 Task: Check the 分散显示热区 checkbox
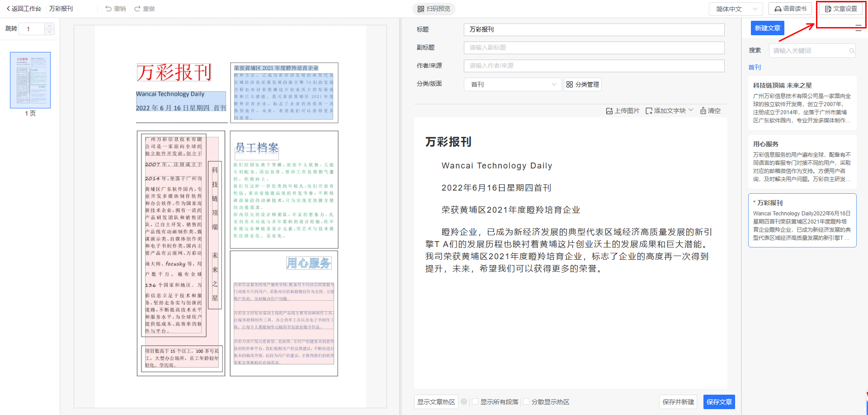click(x=526, y=401)
